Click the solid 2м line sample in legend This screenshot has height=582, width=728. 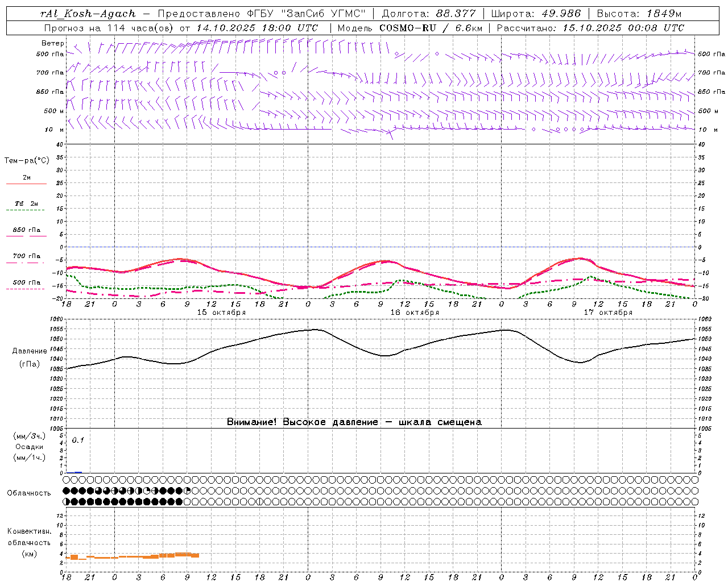[x=26, y=184]
